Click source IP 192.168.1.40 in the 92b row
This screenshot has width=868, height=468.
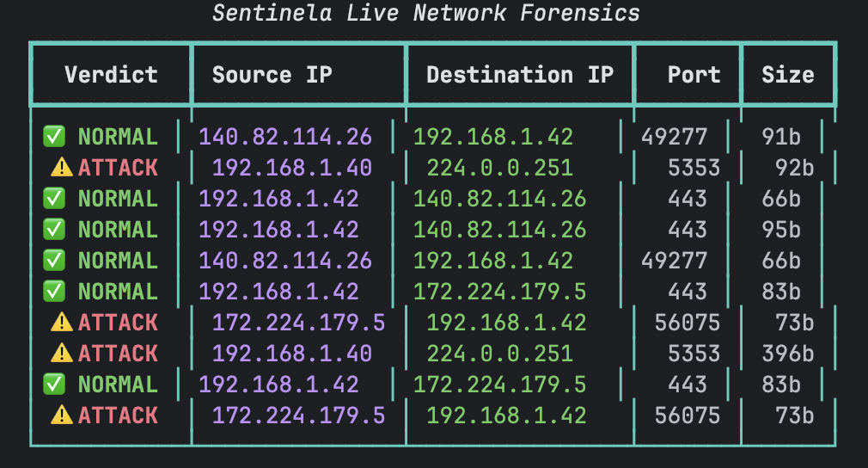click(292, 168)
